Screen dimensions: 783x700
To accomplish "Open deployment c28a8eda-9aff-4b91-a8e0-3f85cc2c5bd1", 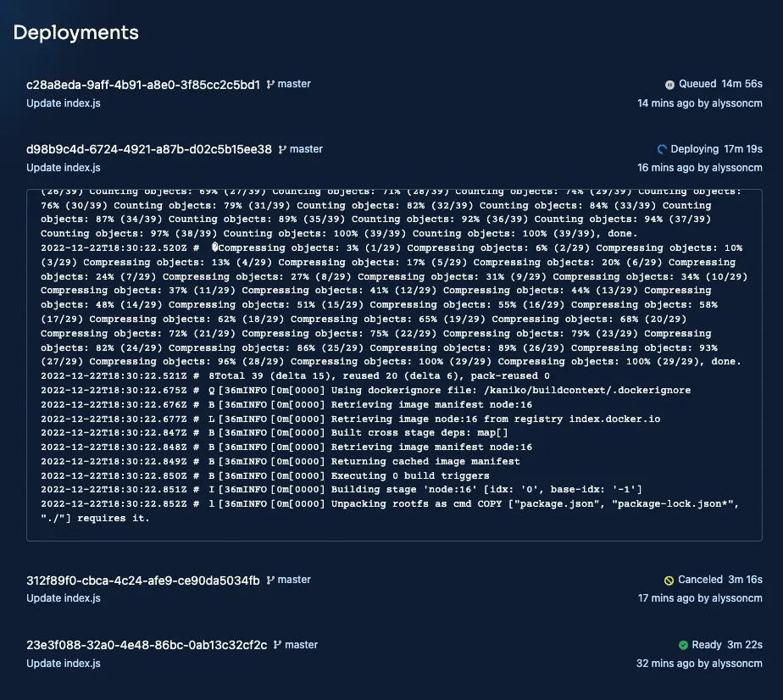I will pyautogui.click(x=143, y=85).
